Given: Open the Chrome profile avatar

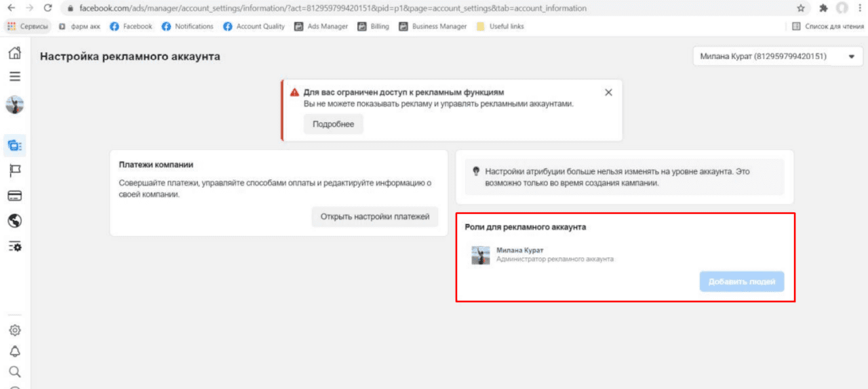Looking at the screenshot, I should [x=842, y=8].
